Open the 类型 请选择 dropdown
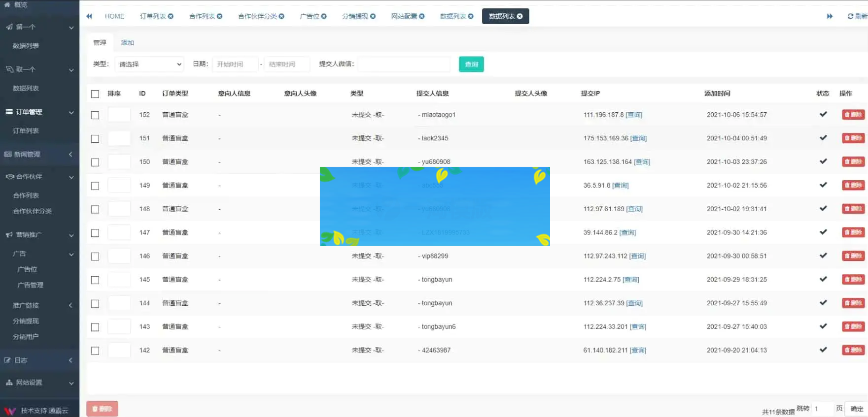 coord(149,64)
